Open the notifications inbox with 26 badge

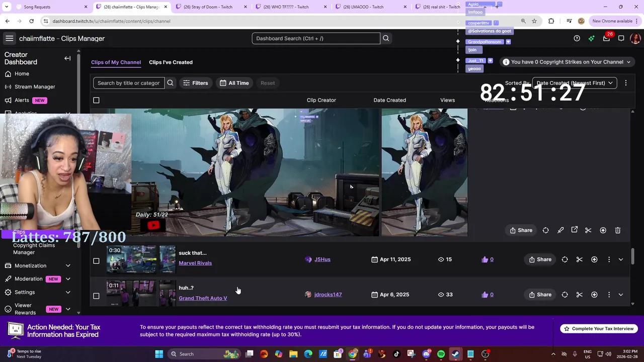[606, 38]
